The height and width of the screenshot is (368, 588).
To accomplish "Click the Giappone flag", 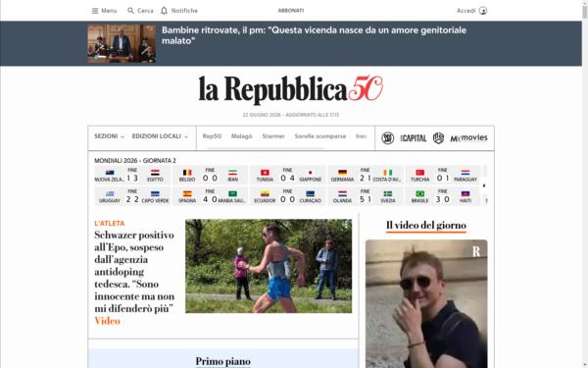I will (x=310, y=173).
